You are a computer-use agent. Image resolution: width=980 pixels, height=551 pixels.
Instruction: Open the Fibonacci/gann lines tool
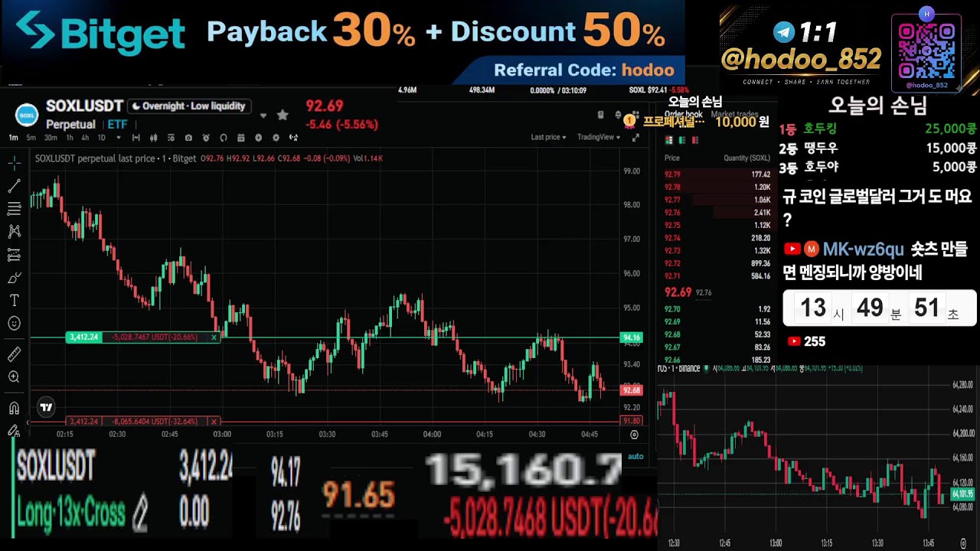click(14, 209)
